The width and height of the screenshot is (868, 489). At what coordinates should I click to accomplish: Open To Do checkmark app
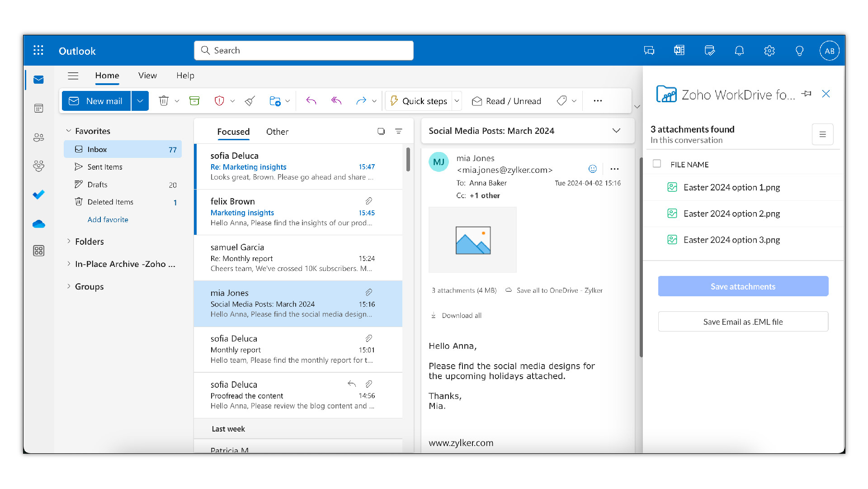38,195
